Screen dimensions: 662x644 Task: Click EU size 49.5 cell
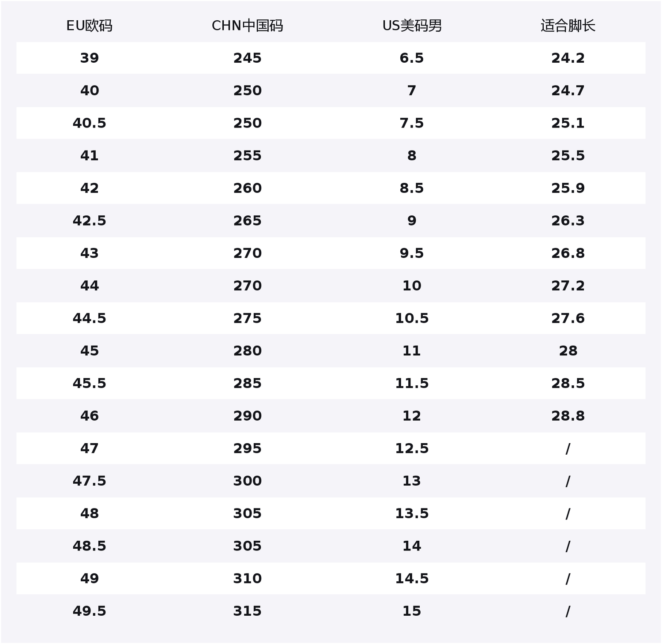[89, 611]
